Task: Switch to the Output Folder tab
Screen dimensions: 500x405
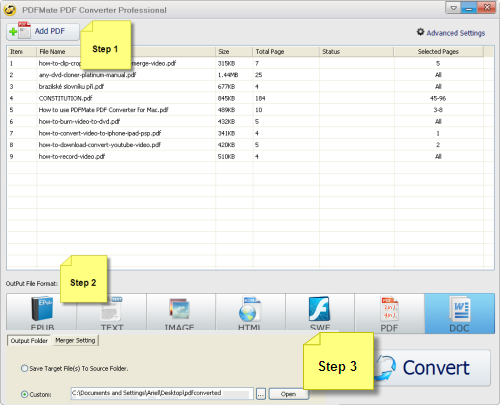Action: [x=29, y=340]
